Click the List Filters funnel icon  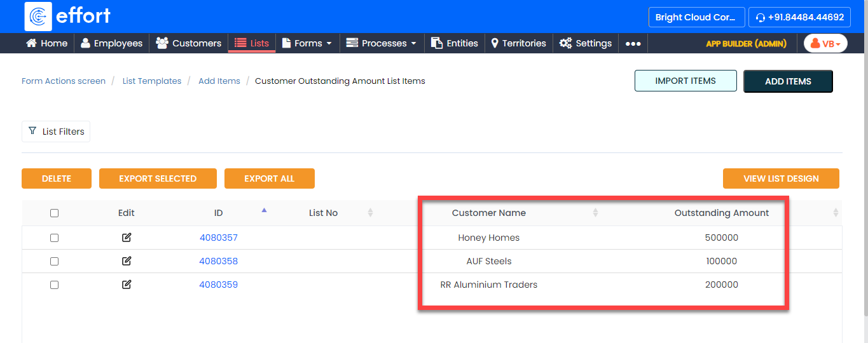click(x=32, y=131)
